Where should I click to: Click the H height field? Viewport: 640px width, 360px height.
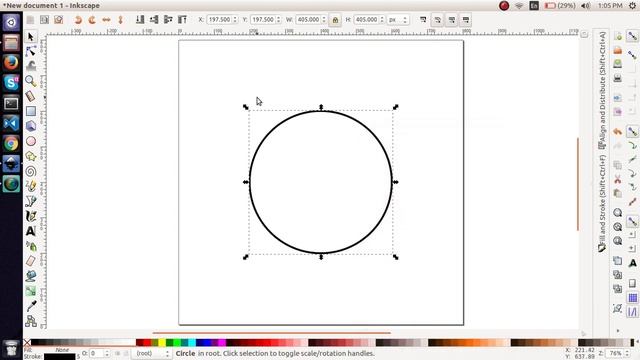point(367,20)
